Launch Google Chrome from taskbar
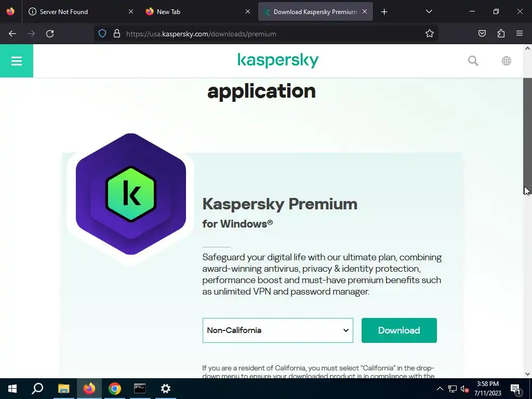 [x=115, y=389]
